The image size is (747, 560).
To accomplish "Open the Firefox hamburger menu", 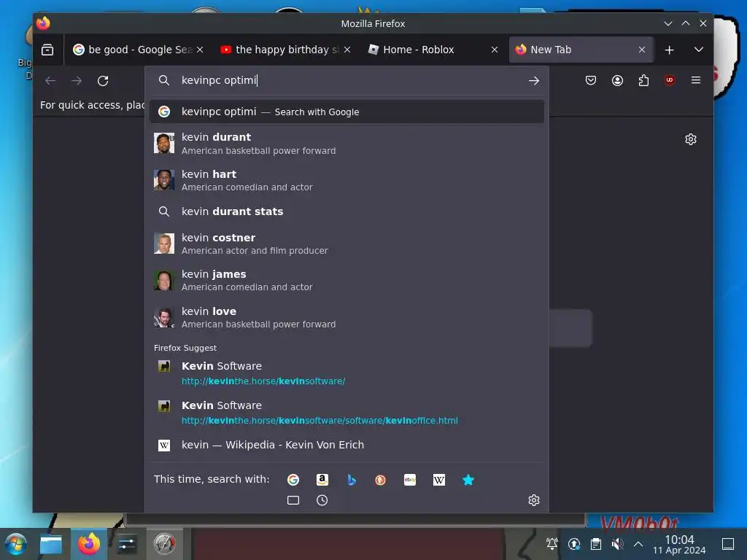I will pyautogui.click(x=695, y=80).
